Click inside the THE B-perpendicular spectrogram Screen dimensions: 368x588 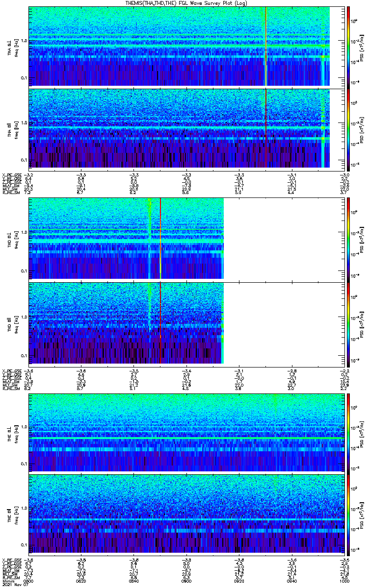pyautogui.click(x=186, y=432)
